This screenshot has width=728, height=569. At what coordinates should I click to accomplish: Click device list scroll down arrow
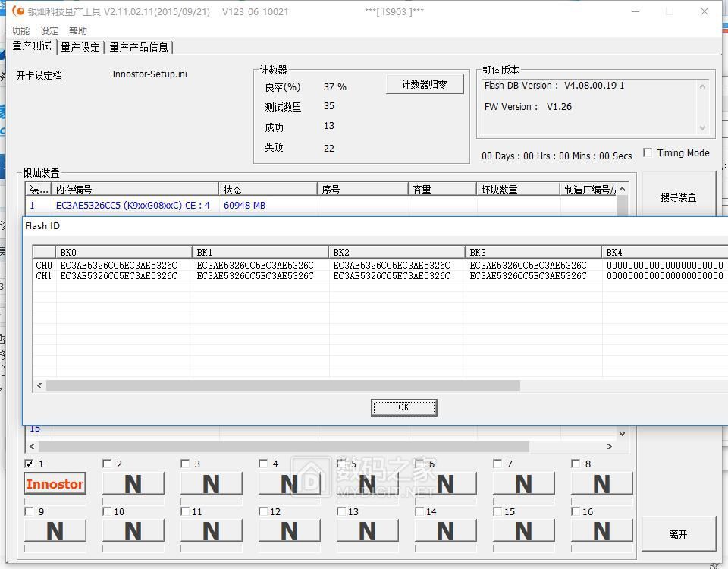pos(622,434)
